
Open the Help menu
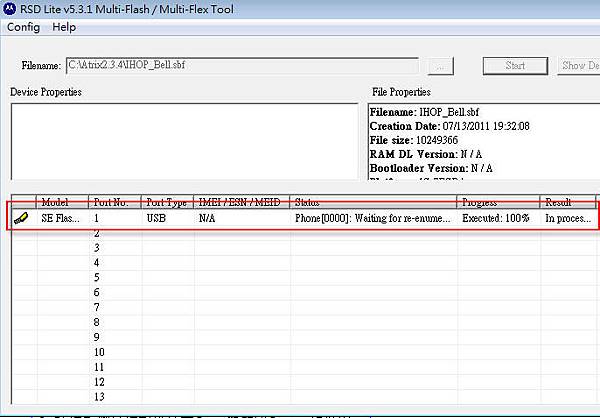click(x=64, y=27)
